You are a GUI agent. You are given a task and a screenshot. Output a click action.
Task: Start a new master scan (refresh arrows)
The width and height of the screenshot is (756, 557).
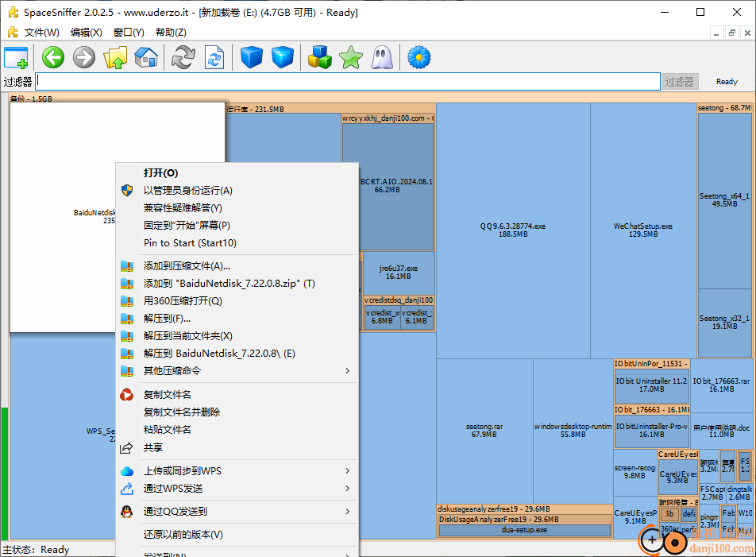pyautogui.click(x=183, y=57)
